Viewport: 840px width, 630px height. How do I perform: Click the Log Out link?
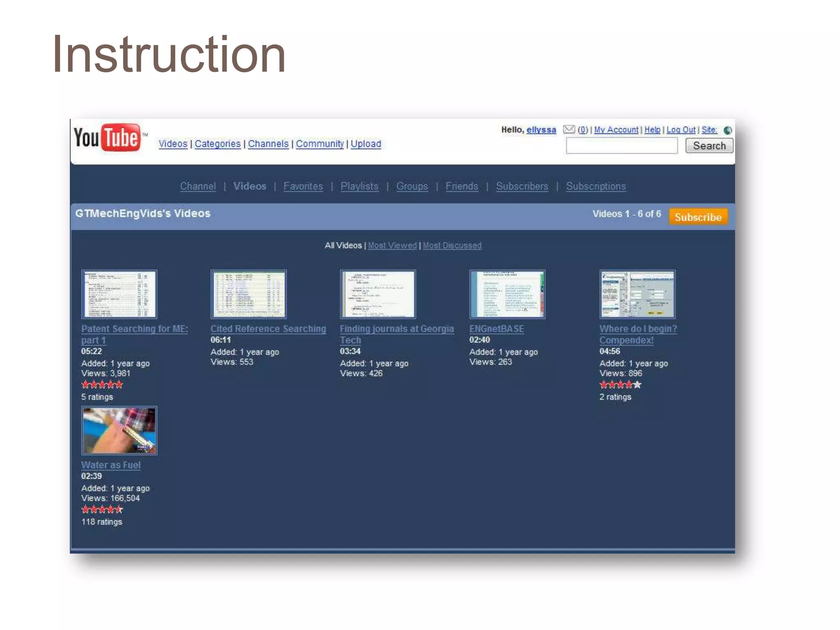click(680, 130)
